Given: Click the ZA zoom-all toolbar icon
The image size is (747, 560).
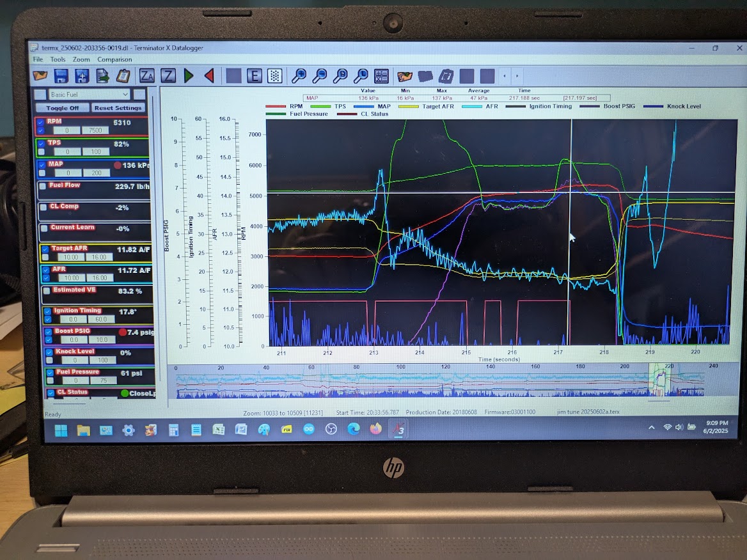Looking at the screenshot, I should [146, 75].
